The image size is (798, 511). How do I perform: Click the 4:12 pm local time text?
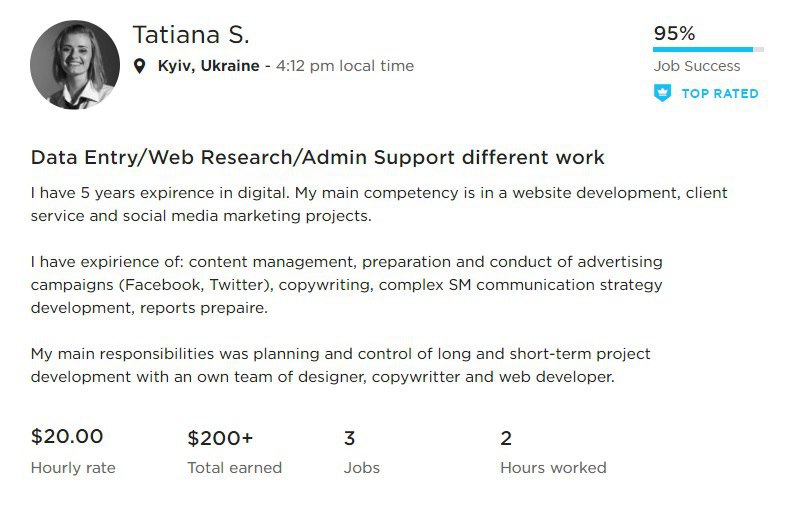tap(344, 66)
